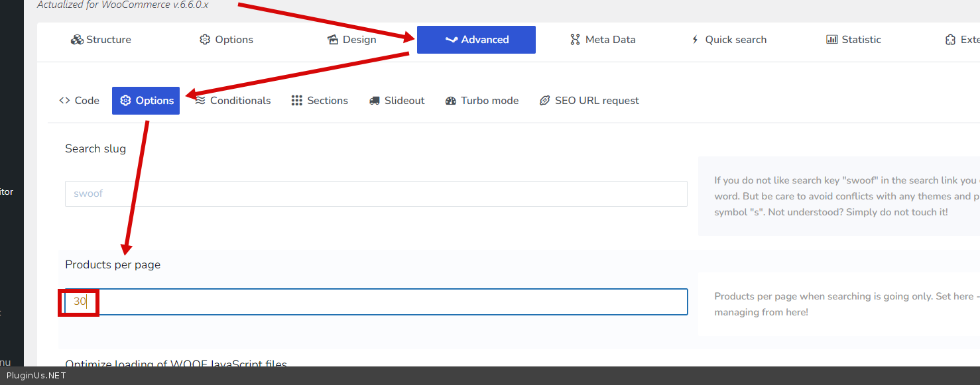Screen dimensions: 980x385
Task: Click the Slideout truck icon
Action: click(375, 101)
